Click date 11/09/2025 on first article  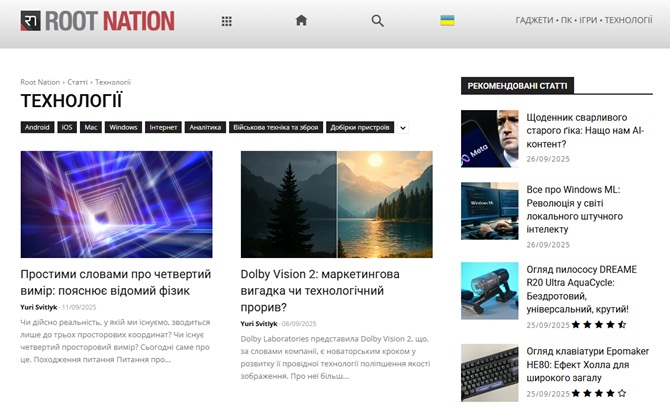79,307
